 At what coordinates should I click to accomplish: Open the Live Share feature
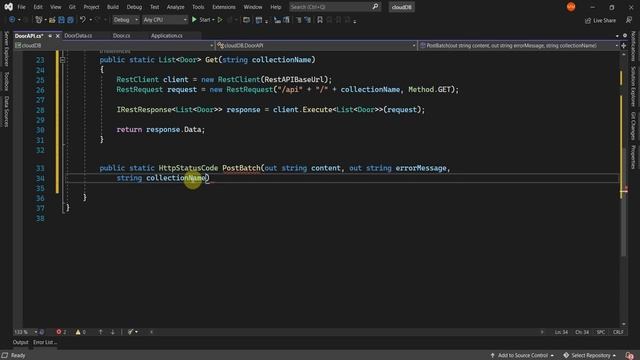tap(600, 20)
